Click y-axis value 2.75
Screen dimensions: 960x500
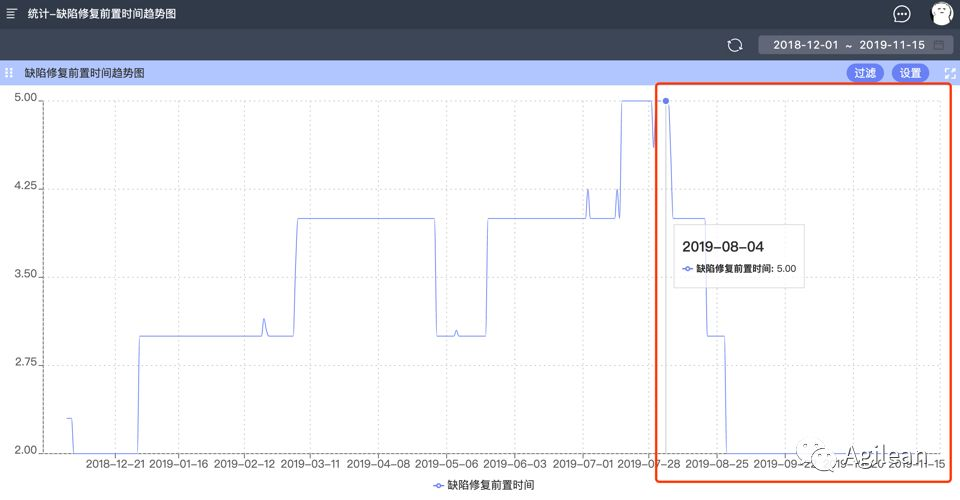(26, 362)
